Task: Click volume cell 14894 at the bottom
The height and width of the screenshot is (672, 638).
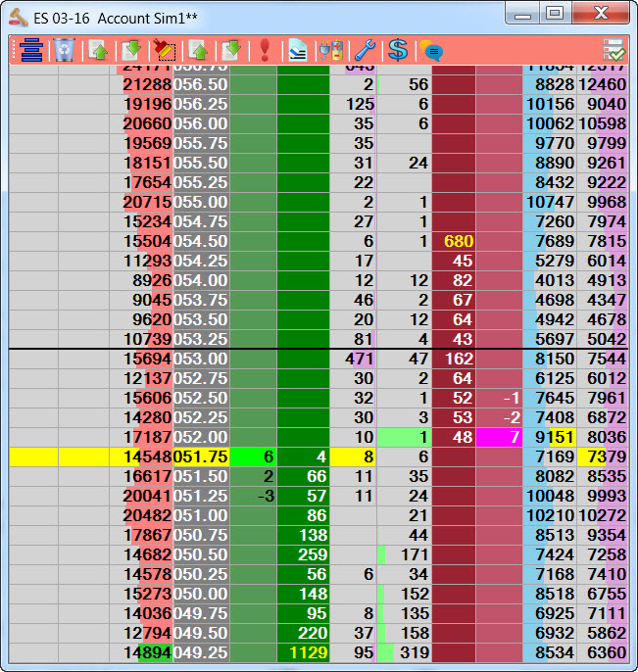Action: [141, 652]
